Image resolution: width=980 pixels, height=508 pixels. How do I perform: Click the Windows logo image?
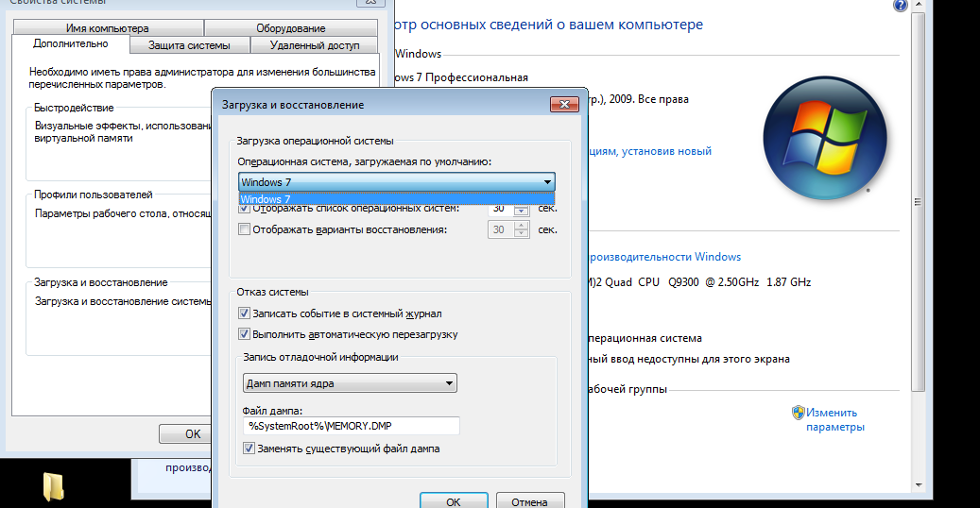825,138
